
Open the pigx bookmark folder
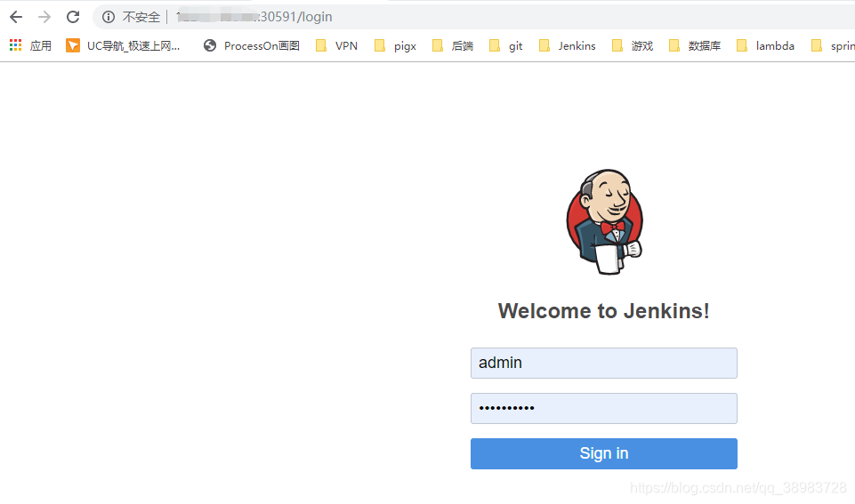coord(395,45)
